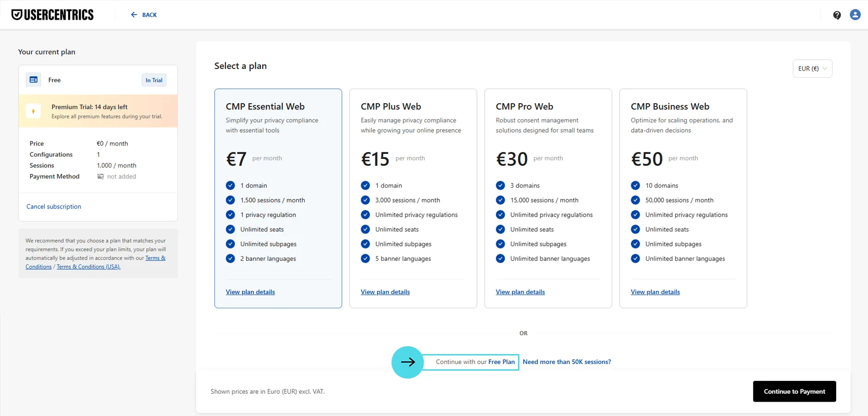Click the circled arrow beside Free Plan
The width and height of the screenshot is (868, 416).
[x=408, y=362]
